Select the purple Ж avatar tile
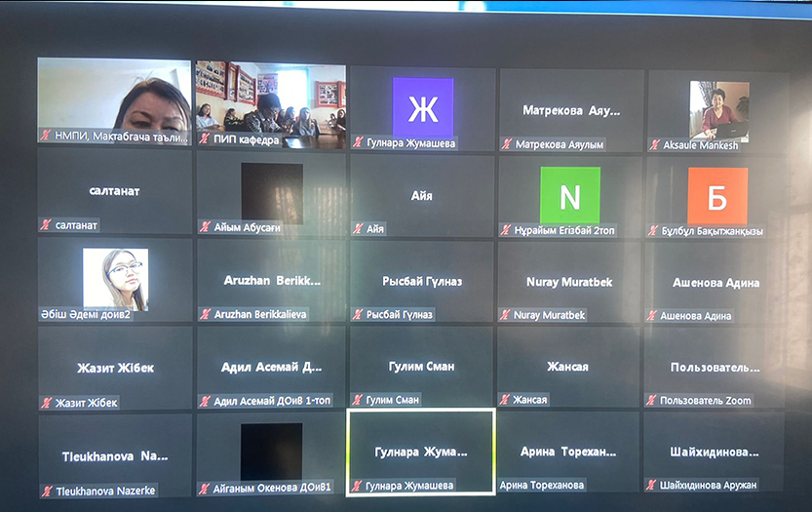The width and height of the screenshot is (812, 512). (x=422, y=106)
